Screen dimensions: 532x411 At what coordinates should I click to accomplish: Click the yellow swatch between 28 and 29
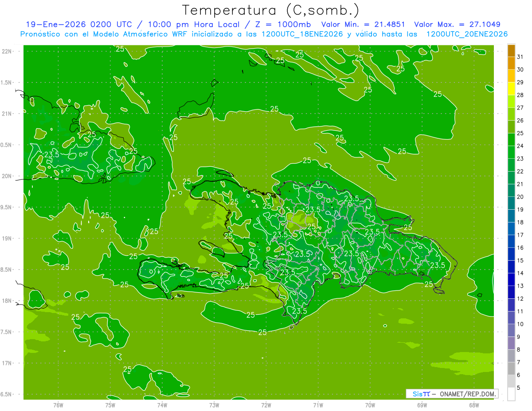[x=511, y=89]
